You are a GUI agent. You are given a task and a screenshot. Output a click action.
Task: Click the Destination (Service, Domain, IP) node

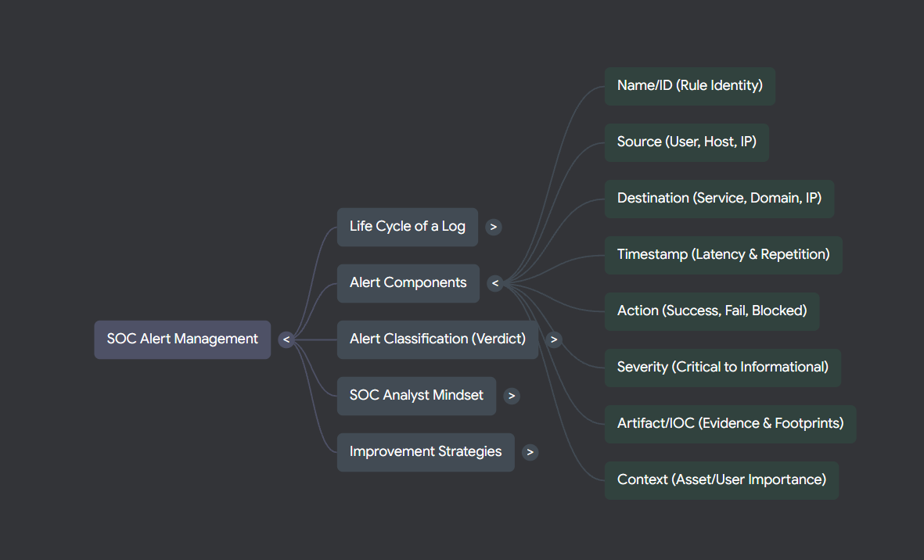[719, 199]
